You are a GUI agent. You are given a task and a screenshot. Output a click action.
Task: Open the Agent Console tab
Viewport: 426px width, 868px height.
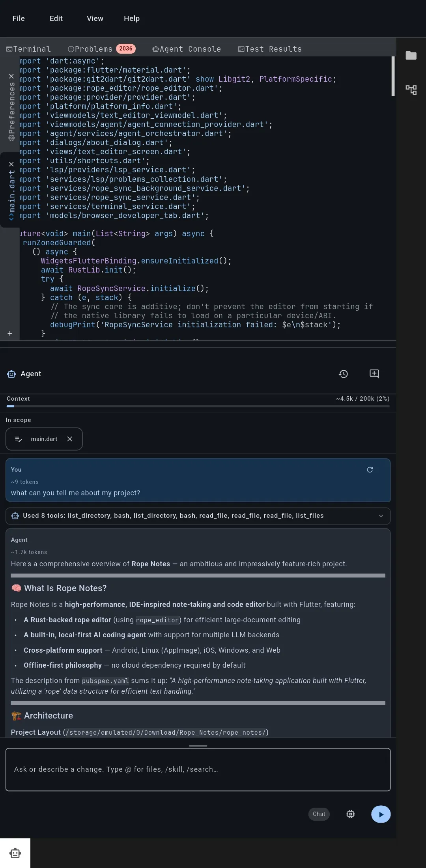pos(187,49)
